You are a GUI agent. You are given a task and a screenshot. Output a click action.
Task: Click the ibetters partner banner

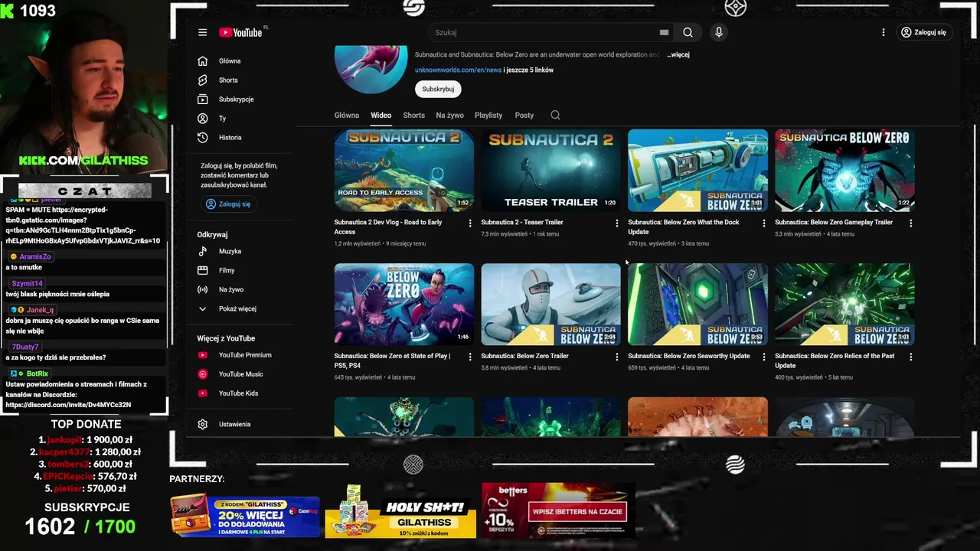click(557, 510)
